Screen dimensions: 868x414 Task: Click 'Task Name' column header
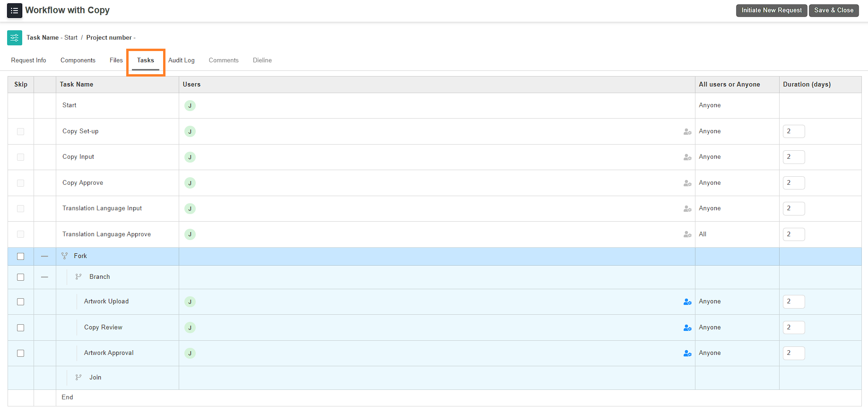77,85
